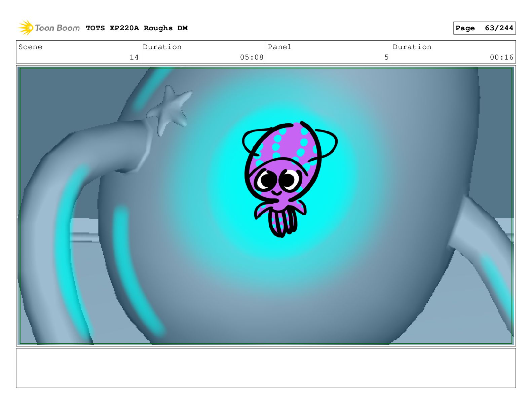Click the empty notes box below the panel
This screenshot has height=412, width=532.
point(266,368)
